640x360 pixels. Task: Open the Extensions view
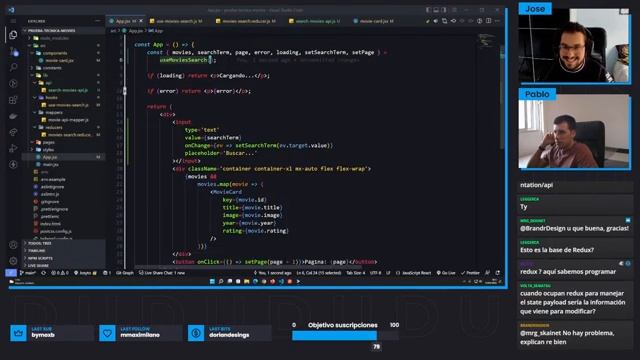[13, 100]
